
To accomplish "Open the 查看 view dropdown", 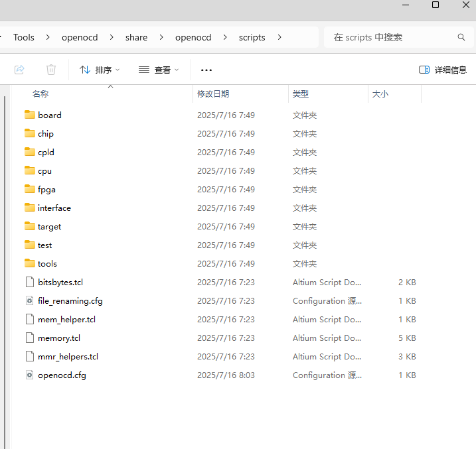I will [159, 70].
